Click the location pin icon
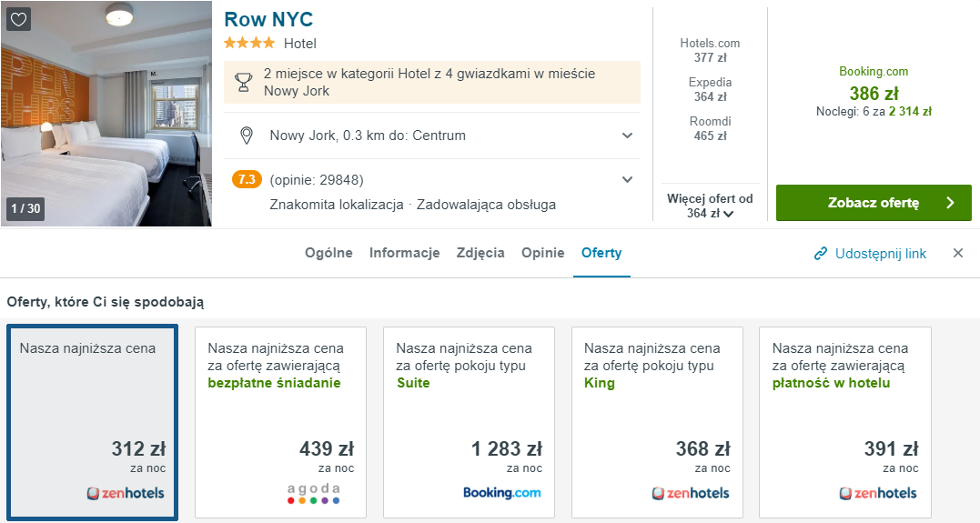Screen dimensions: 980x523 (247, 136)
